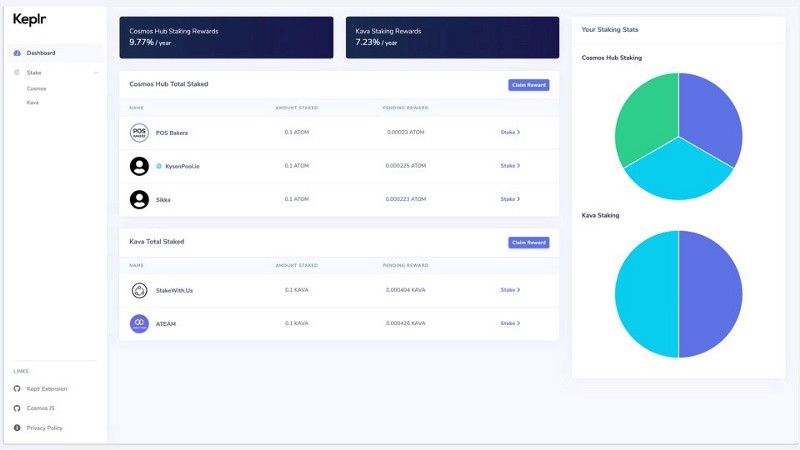The image size is (800, 450).
Task: Click the Sikka validator name
Action: pos(163,200)
